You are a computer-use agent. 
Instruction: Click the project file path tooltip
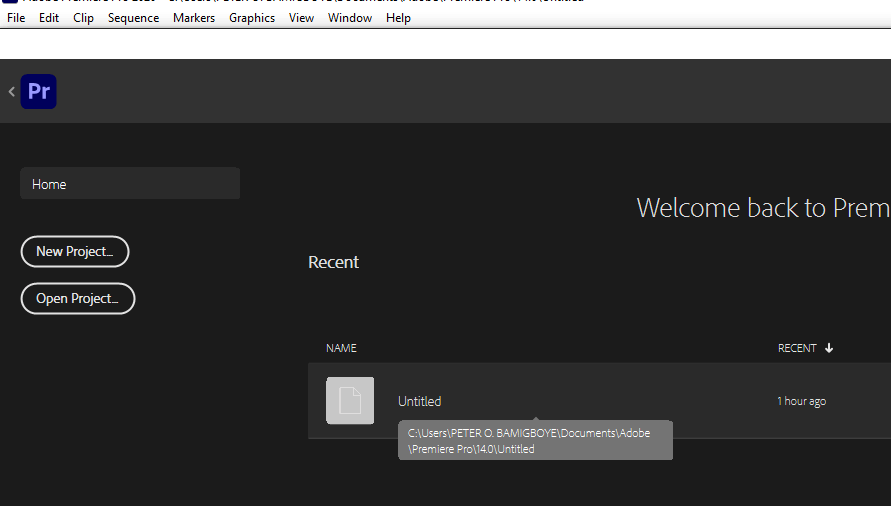tap(535, 440)
